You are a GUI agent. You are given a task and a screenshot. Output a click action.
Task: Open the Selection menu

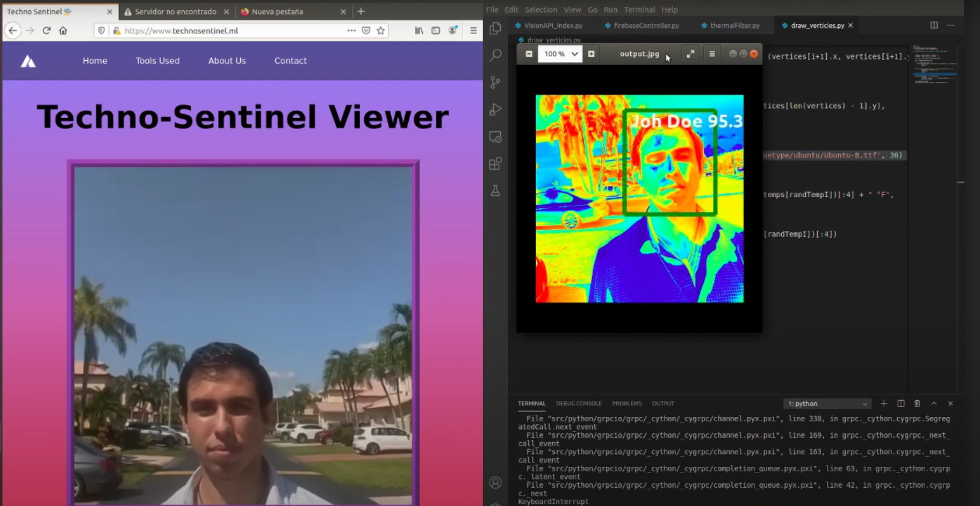coord(541,10)
